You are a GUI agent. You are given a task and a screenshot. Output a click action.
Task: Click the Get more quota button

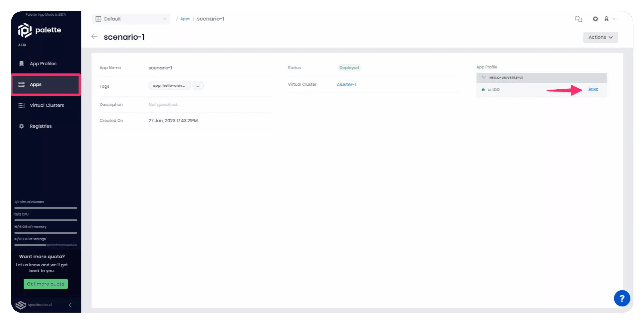click(46, 284)
